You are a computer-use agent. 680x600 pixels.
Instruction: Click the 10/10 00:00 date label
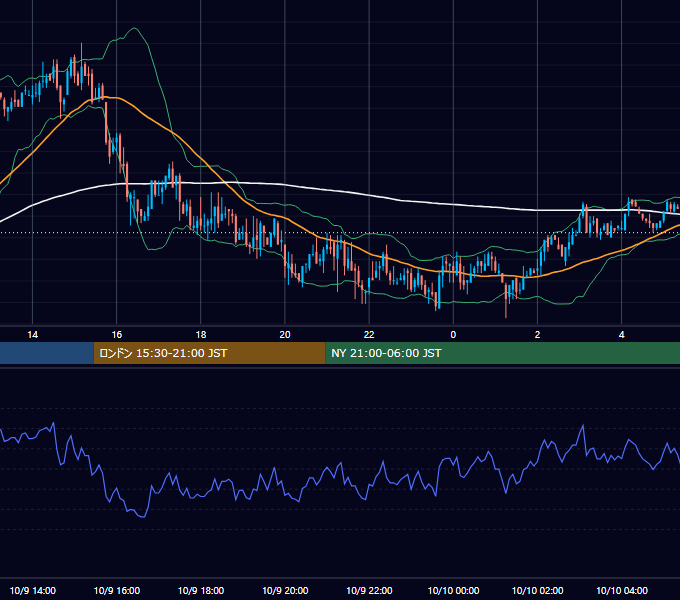[453, 590]
